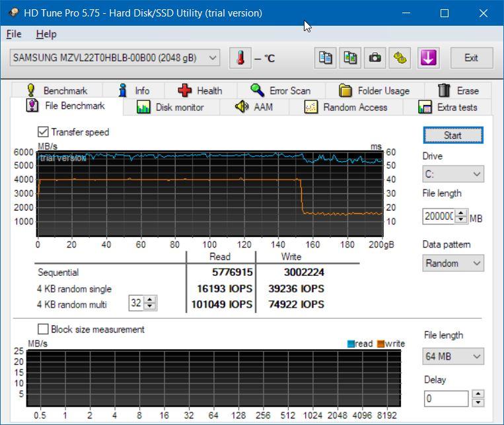Click the 39236 IOPS write result
This screenshot has height=425, width=504.
(x=297, y=288)
